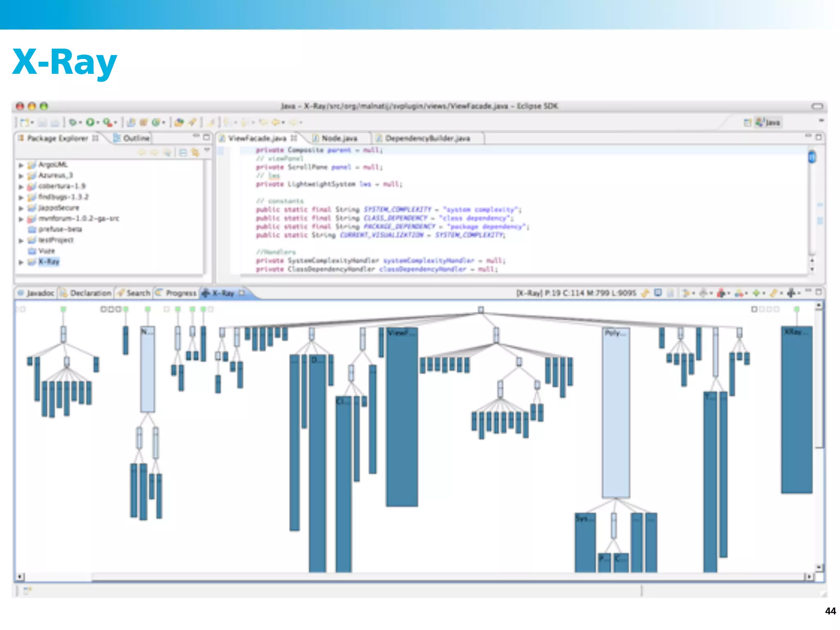Minimize the editor area panel
The image size is (840, 630).
(808, 136)
